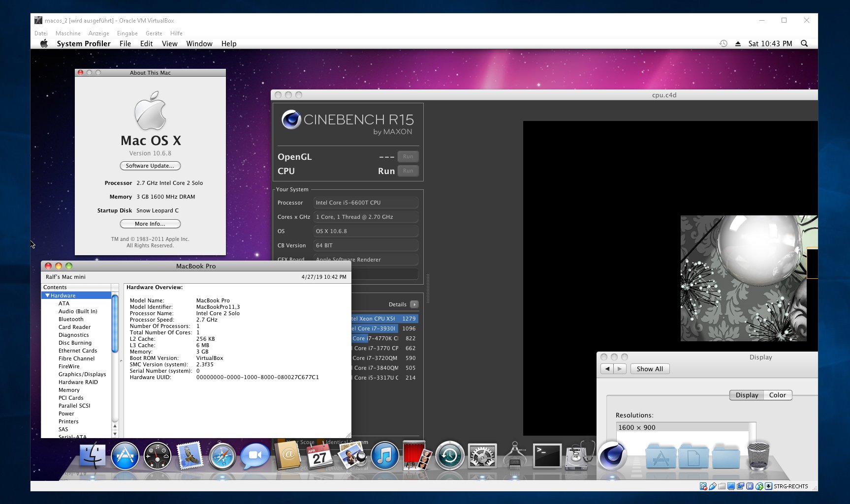This screenshot has height=504, width=850.
Task: Select the 1600 × 900 resolution
Action: (637, 427)
